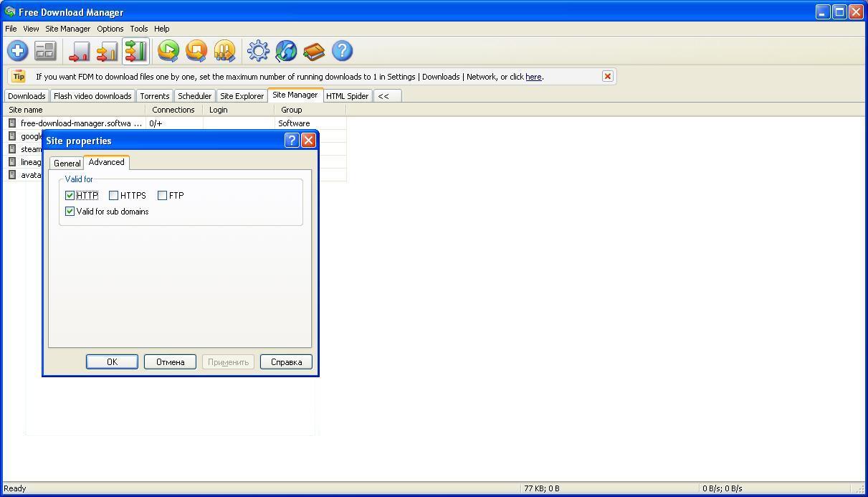
Task: Switch to the General tab
Action: point(67,162)
